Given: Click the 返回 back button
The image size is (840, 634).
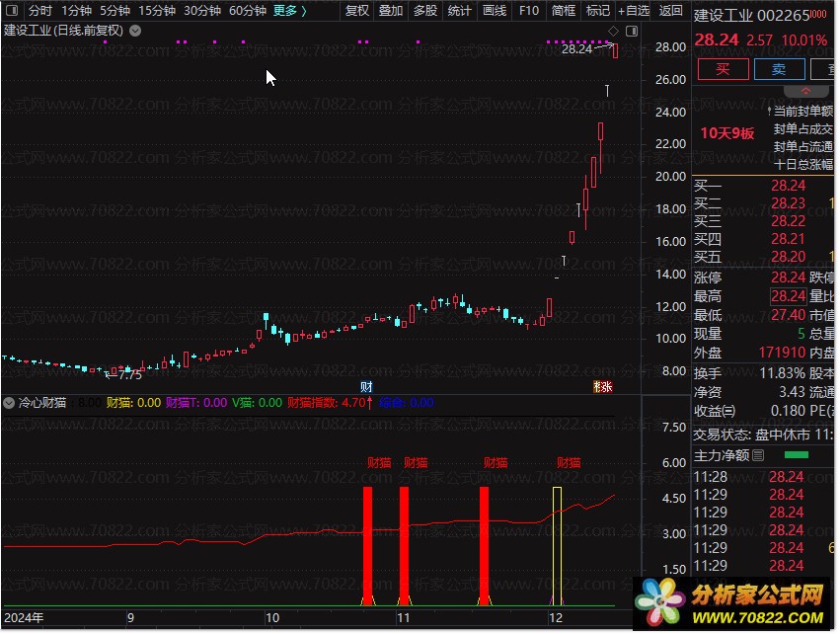Looking at the screenshot, I should (670, 10).
